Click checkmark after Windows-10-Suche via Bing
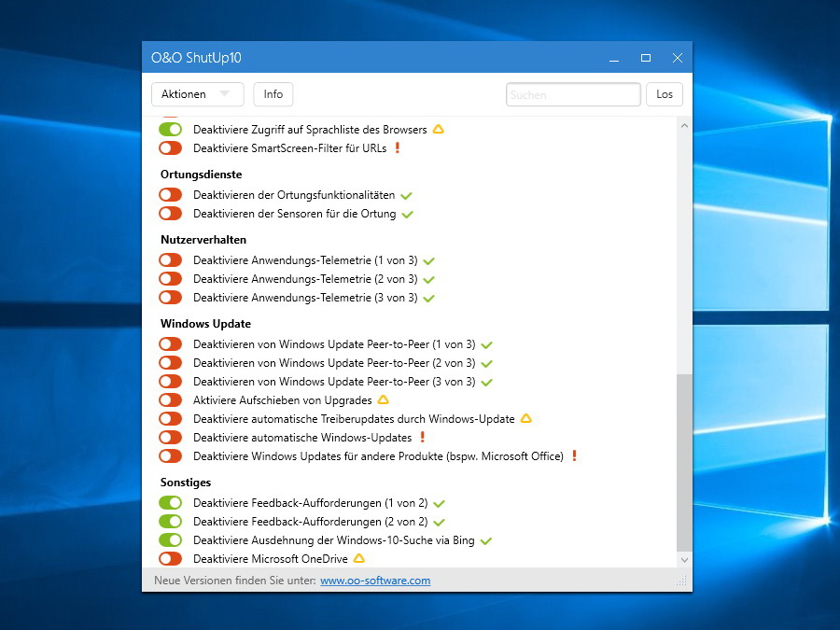 coord(486,541)
